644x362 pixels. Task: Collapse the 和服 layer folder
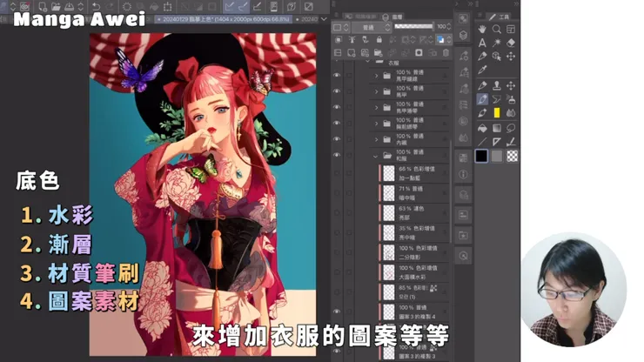(375, 156)
